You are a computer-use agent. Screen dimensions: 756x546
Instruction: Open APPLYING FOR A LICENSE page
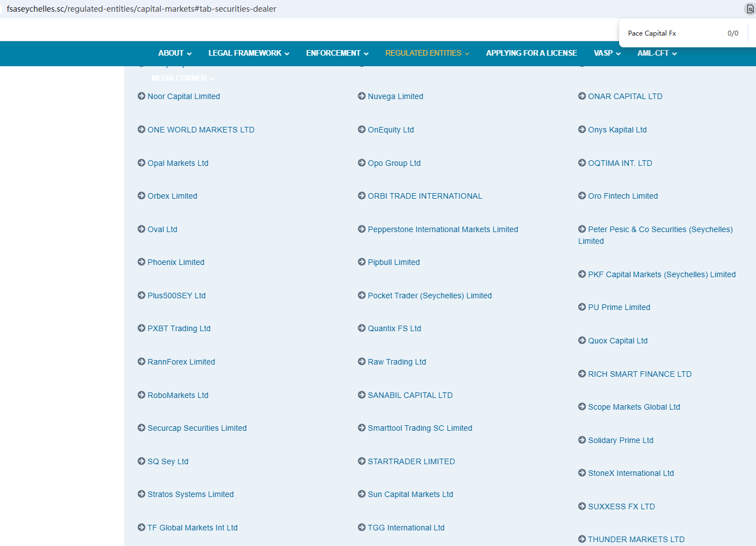pyautogui.click(x=531, y=53)
